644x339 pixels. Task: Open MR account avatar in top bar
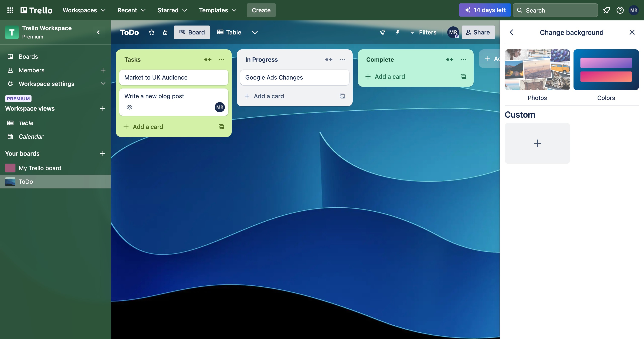pos(634,10)
